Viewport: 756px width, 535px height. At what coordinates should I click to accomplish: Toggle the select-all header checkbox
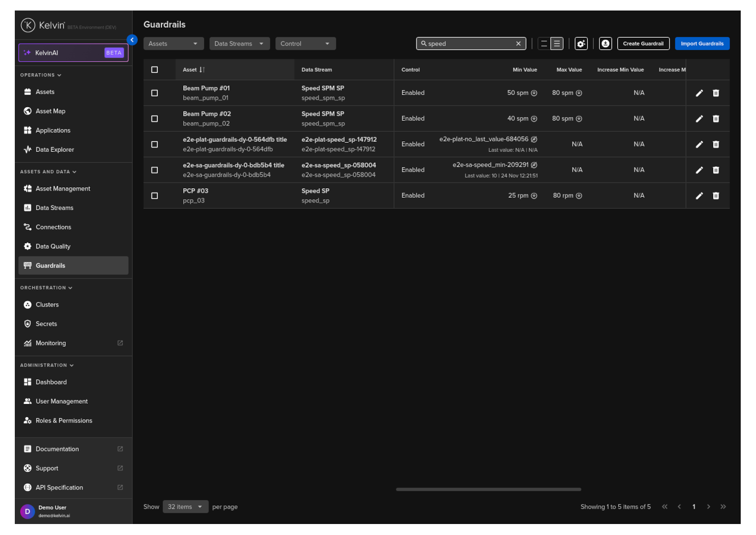155,70
